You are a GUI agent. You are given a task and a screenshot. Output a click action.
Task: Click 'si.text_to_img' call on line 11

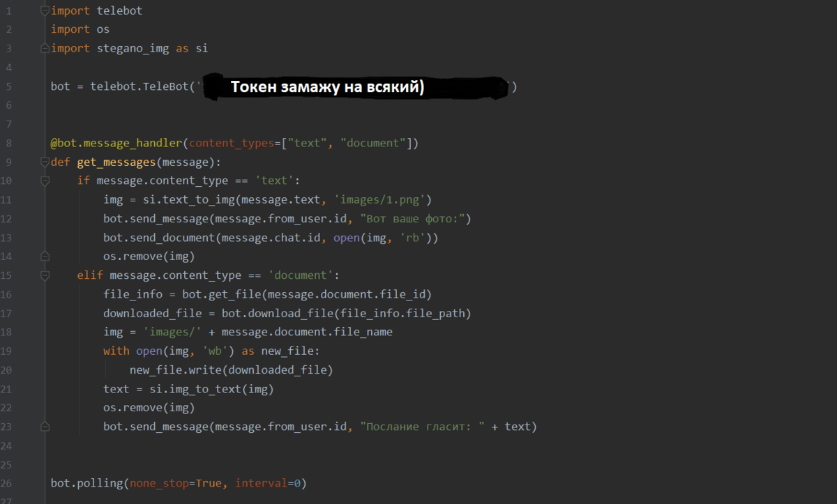(x=189, y=199)
